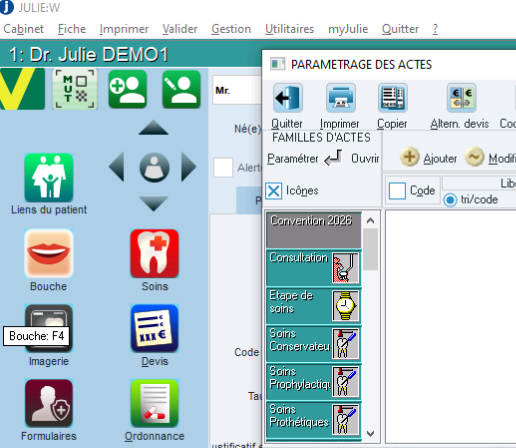Viewport: 516px width, 448px height.
Task: Click the Ouvrir return-arrow icon
Action: 333,158
